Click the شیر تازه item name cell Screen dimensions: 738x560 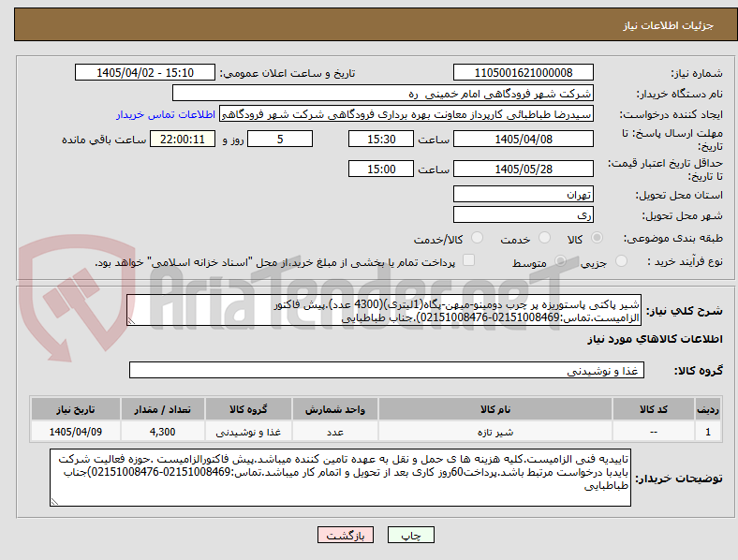(495, 432)
